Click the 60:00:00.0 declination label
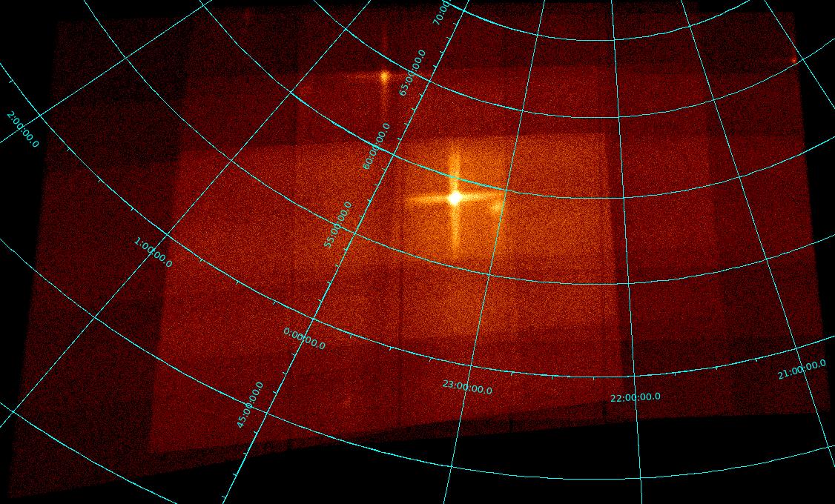 [x=377, y=146]
